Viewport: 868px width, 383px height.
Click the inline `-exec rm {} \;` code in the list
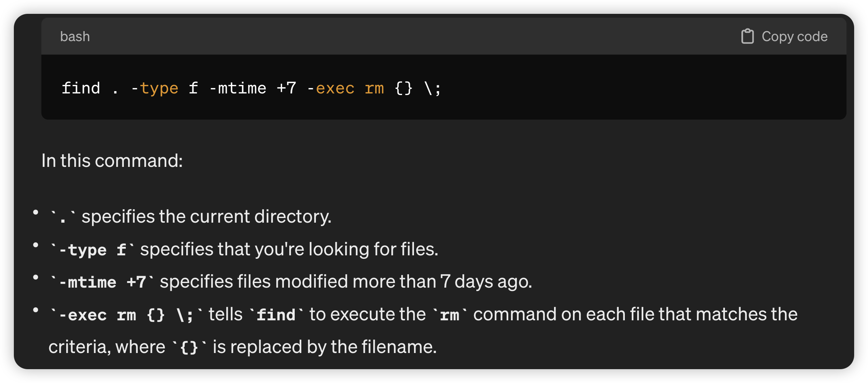click(127, 315)
